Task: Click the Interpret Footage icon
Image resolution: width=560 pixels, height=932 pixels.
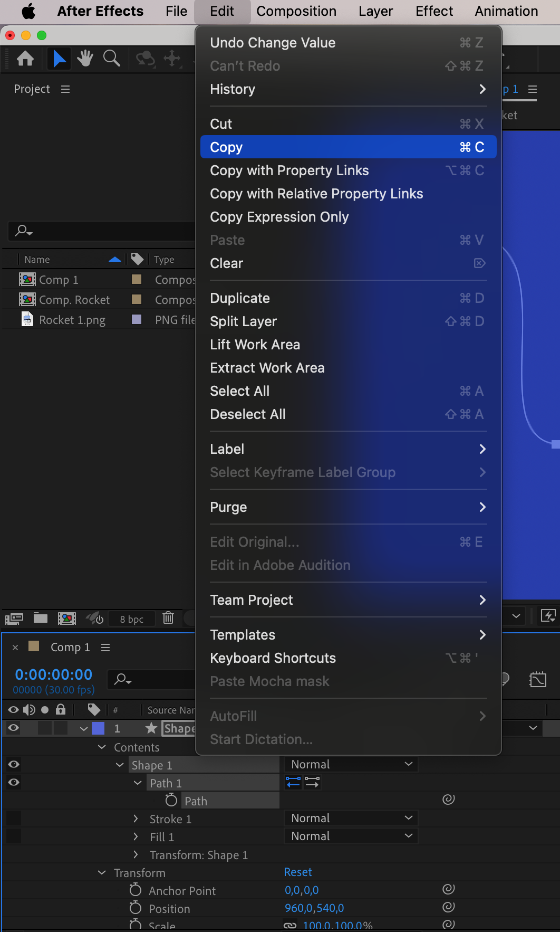Action: tap(14, 619)
